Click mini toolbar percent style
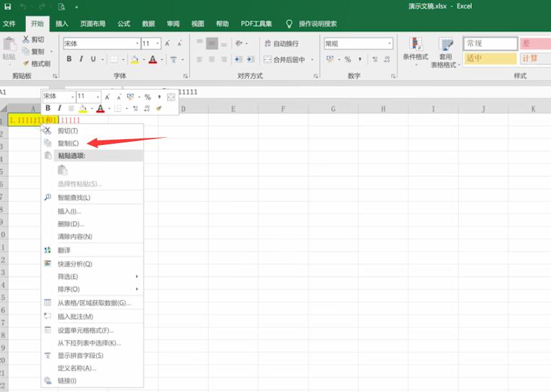551x392 pixels. [x=147, y=97]
